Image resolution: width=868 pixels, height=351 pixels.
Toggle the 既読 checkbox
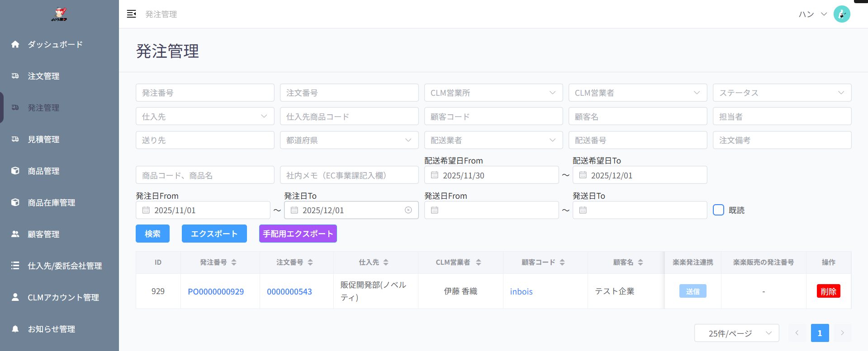718,210
